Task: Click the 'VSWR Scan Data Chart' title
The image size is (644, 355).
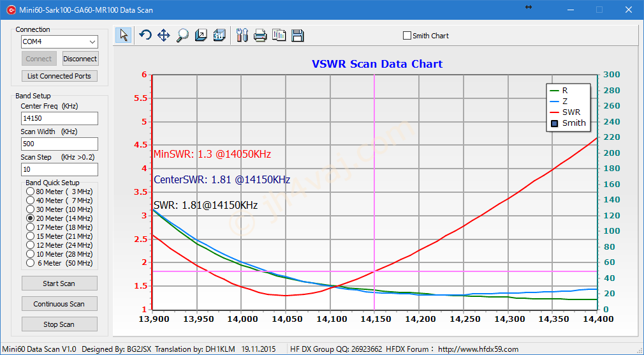Action: [x=377, y=64]
